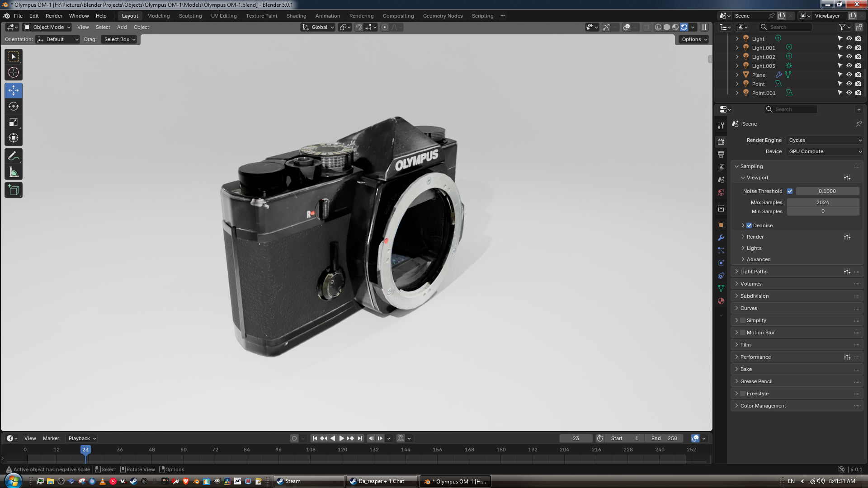Viewport: 868px width, 488px height.
Task: Click the Max Samples value field
Action: click(823, 202)
